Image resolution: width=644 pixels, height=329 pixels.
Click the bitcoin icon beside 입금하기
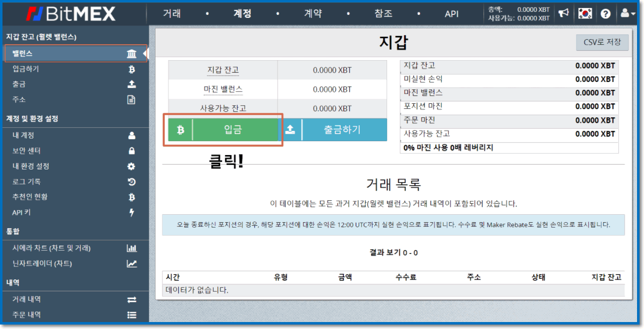(x=132, y=69)
